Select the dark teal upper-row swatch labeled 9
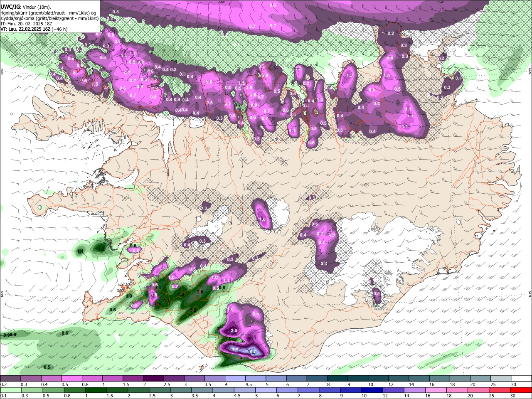532x399 pixels. click(358, 378)
